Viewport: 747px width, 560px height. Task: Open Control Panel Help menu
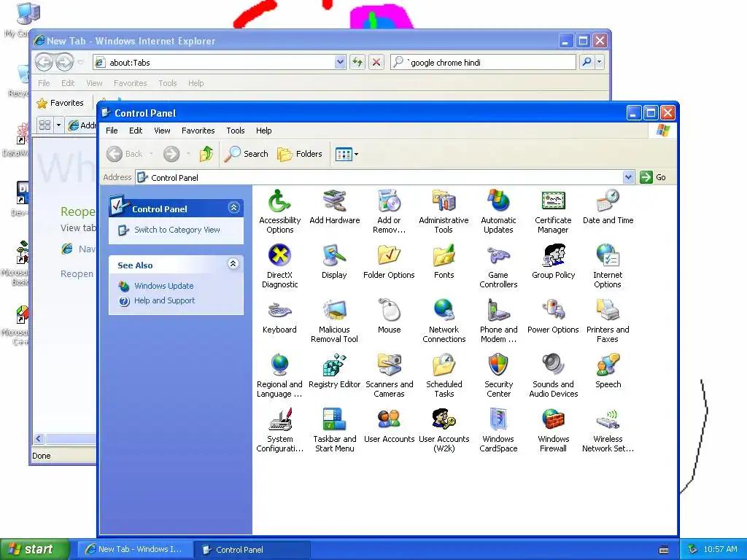coord(263,131)
